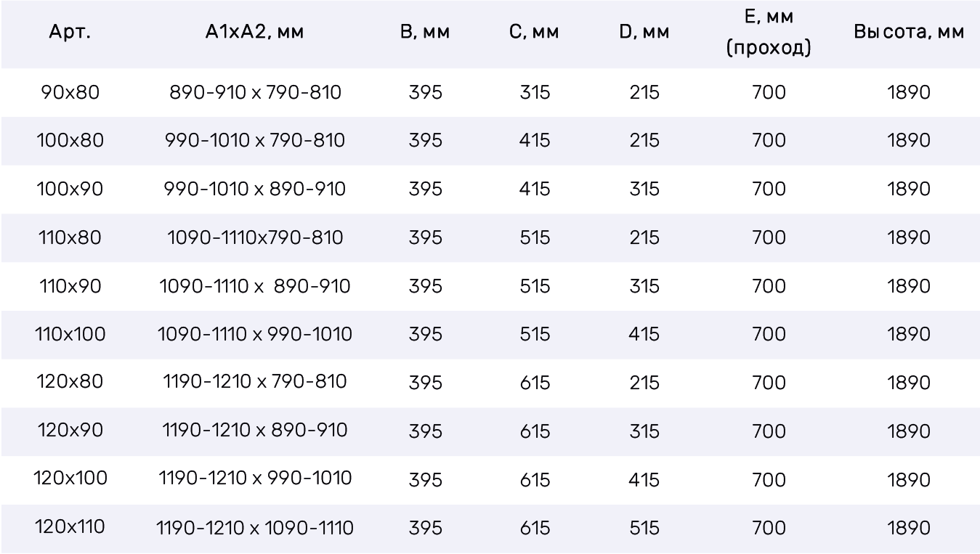Select the cell "1090-1110 x 990-1010"

click(256, 335)
